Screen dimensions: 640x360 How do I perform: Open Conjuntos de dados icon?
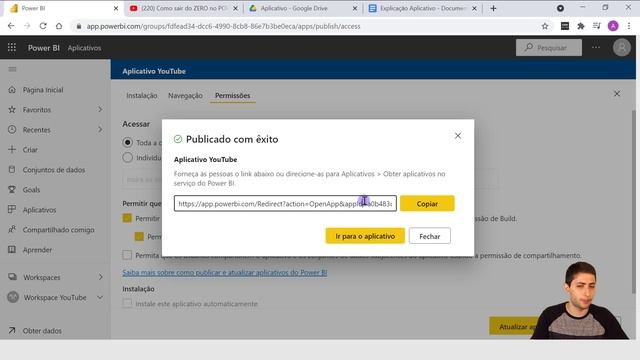coord(12,169)
